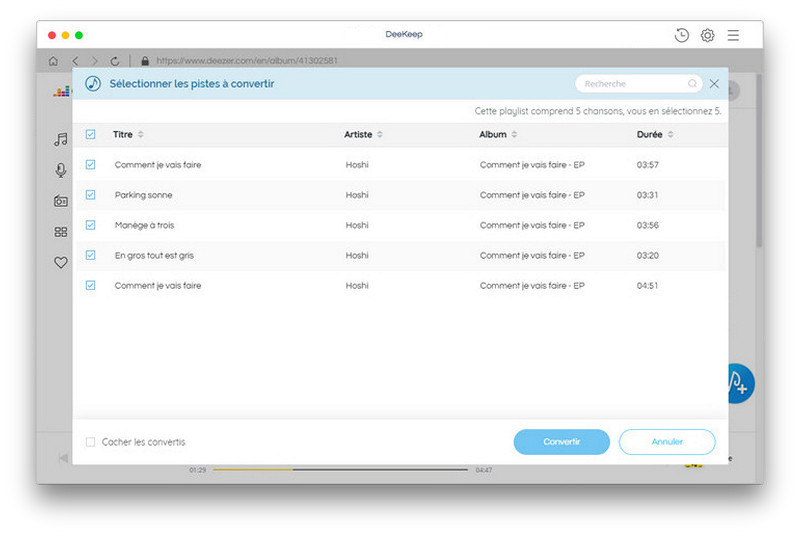The image size is (800, 536).
Task: Open Podcasts microphone icon in sidebar
Action: (x=61, y=170)
